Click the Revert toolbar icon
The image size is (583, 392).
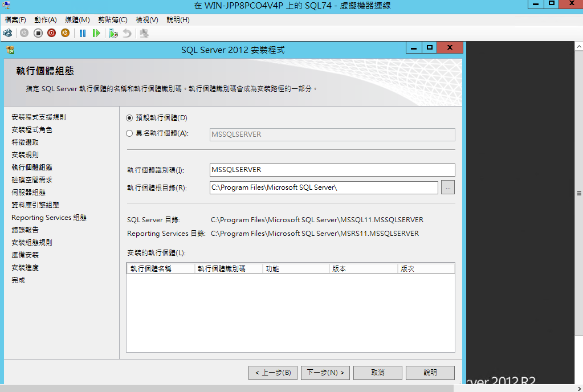(x=127, y=33)
